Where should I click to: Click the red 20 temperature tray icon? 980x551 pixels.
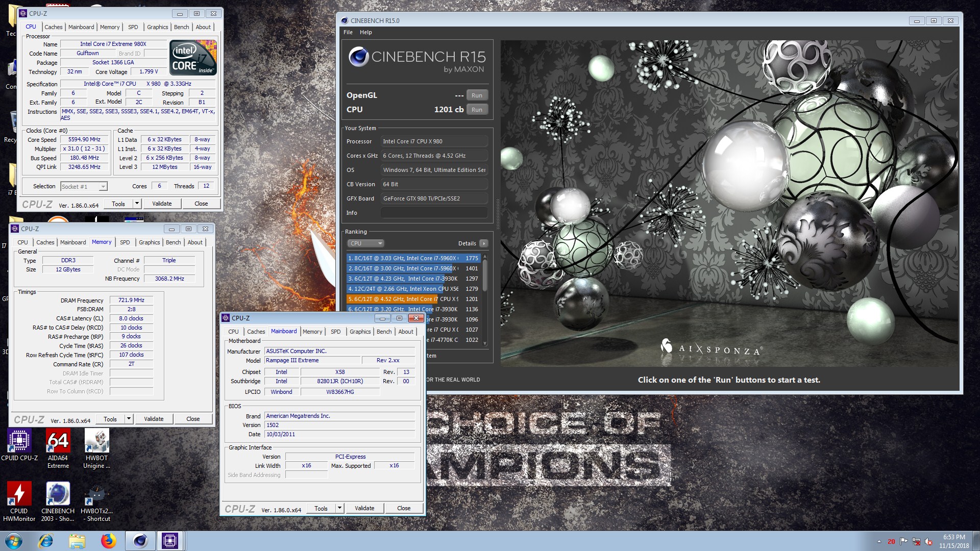[891, 542]
